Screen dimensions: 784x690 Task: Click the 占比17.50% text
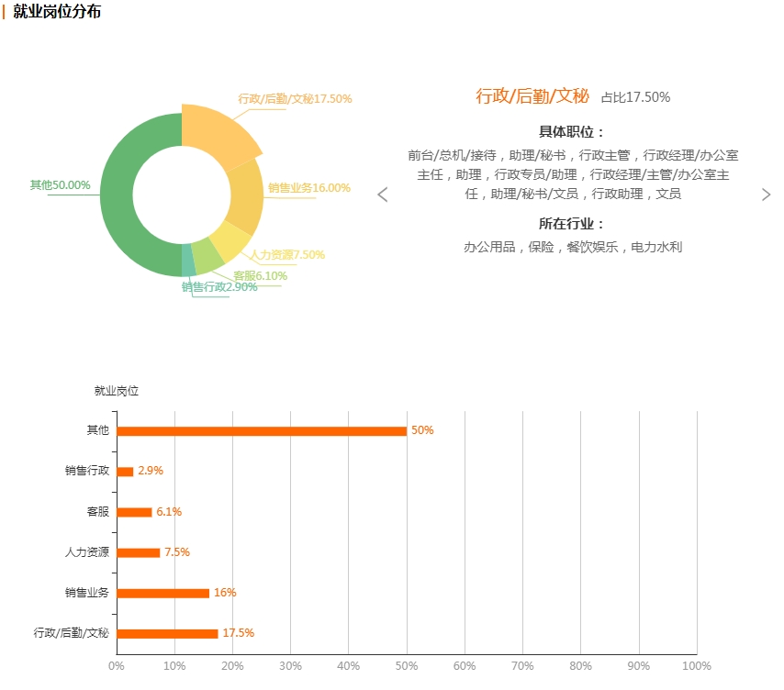[x=635, y=97]
